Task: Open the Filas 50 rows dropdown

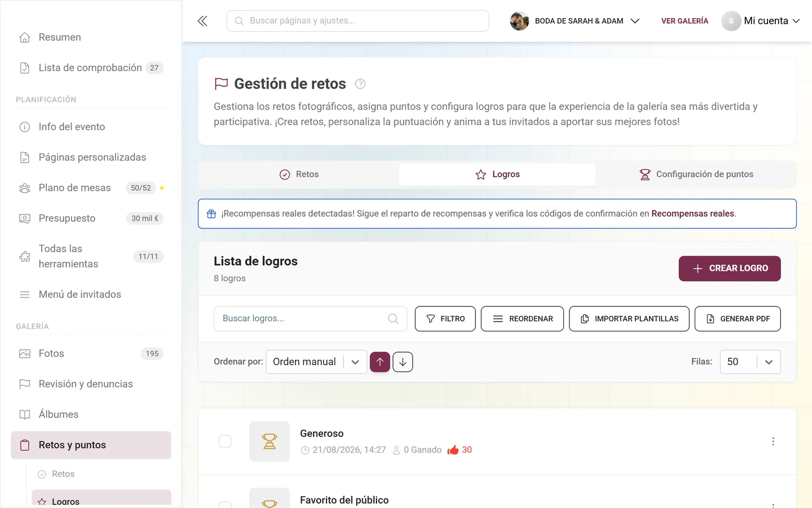Action: [x=750, y=362]
